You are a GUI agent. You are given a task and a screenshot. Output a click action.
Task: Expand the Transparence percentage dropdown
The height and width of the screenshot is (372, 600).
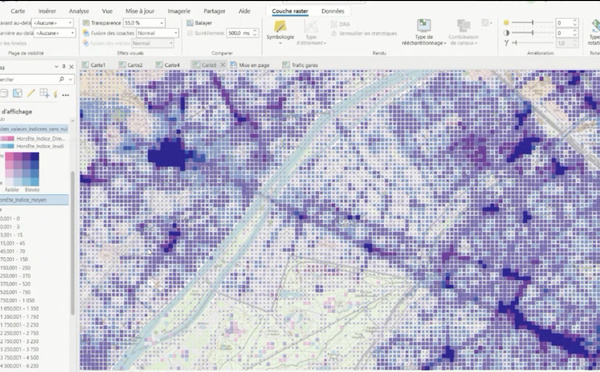(x=161, y=23)
